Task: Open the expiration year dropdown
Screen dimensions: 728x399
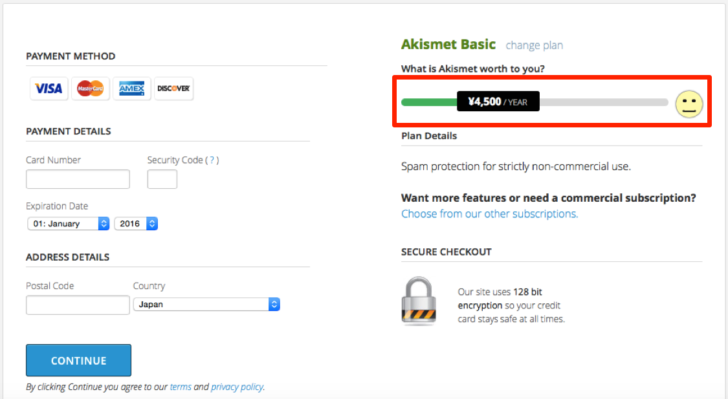Action: click(x=136, y=223)
